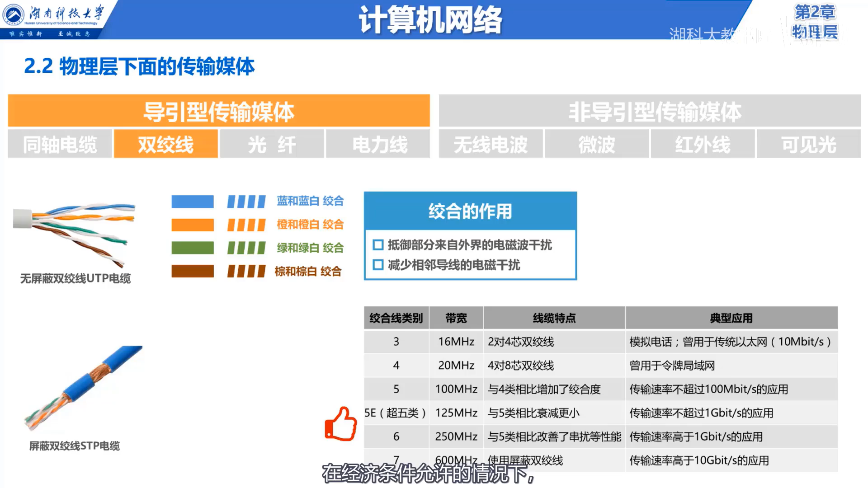This screenshot has height=488, width=868.
Task: Click the 与5类相比衰减更小 cell
Action: point(554,413)
